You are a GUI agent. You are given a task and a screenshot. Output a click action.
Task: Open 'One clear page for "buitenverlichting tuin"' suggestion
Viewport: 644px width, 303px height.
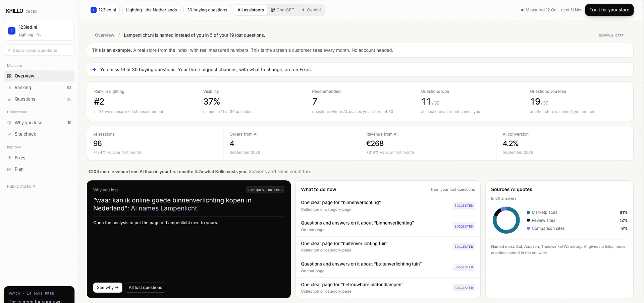(x=388, y=247)
